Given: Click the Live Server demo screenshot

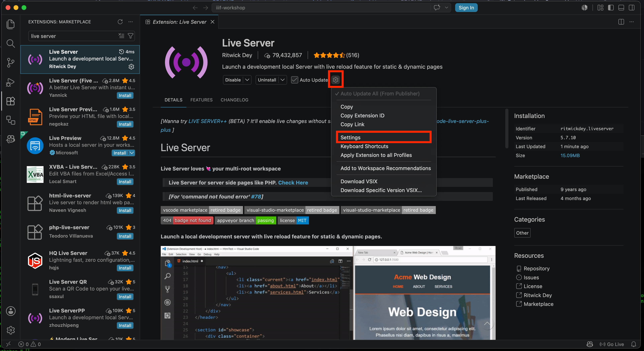Looking at the screenshot, I should click(328, 293).
